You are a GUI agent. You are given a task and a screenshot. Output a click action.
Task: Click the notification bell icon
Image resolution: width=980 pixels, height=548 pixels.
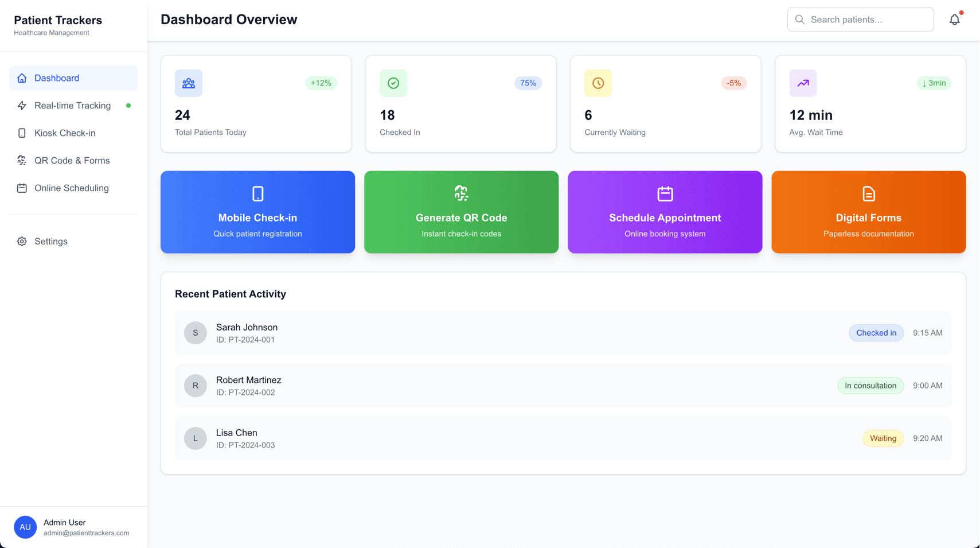point(954,19)
